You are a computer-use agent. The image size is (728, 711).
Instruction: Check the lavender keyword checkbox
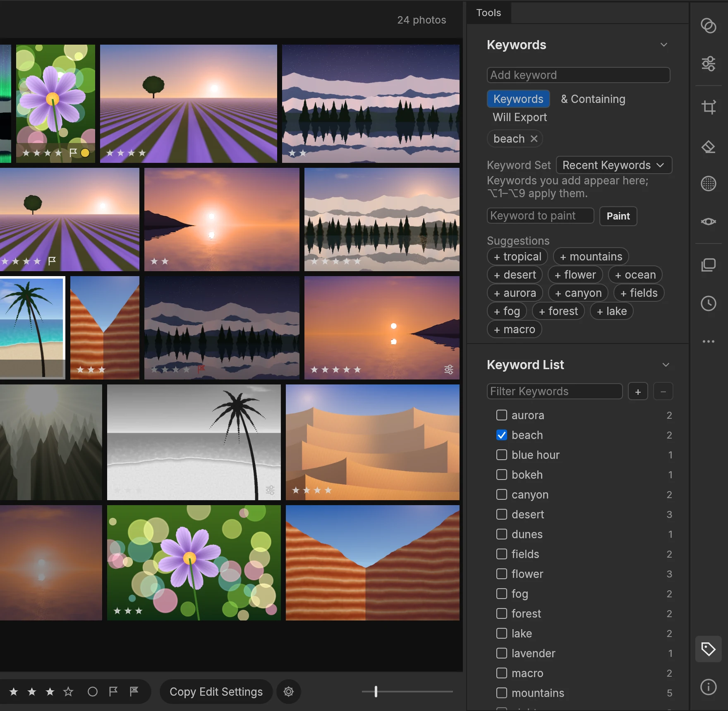coord(501,653)
